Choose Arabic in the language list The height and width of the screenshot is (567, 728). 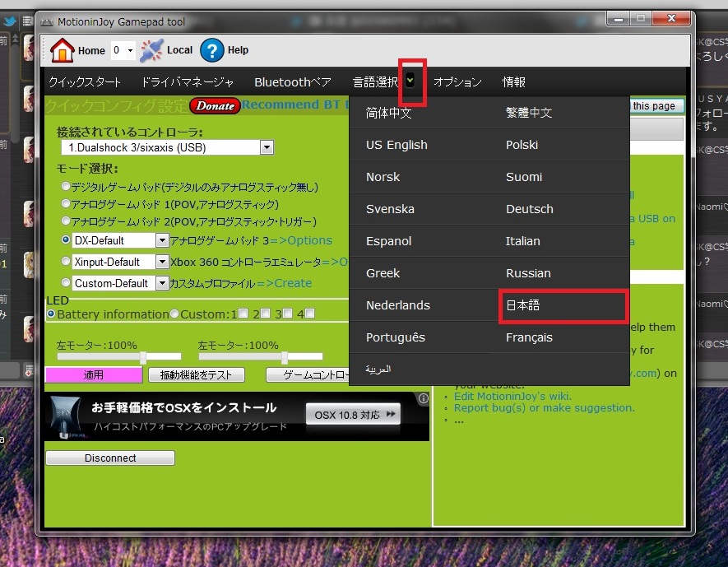[x=420, y=369]
